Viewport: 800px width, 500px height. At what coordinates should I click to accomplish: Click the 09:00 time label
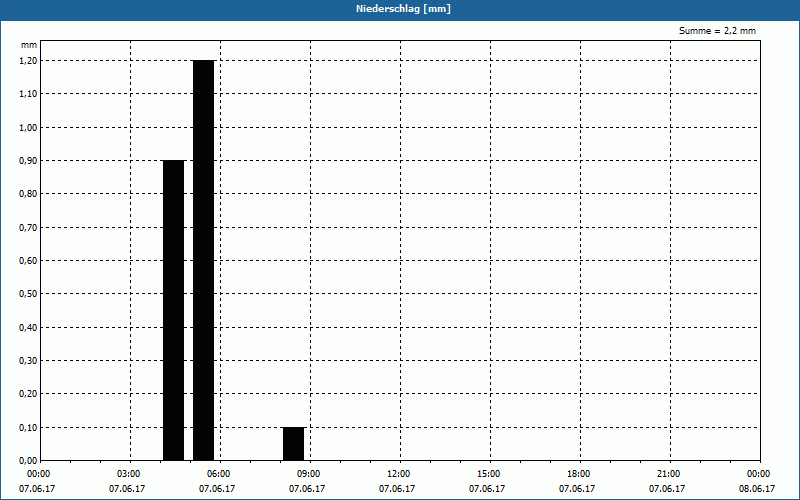(308, 474)
